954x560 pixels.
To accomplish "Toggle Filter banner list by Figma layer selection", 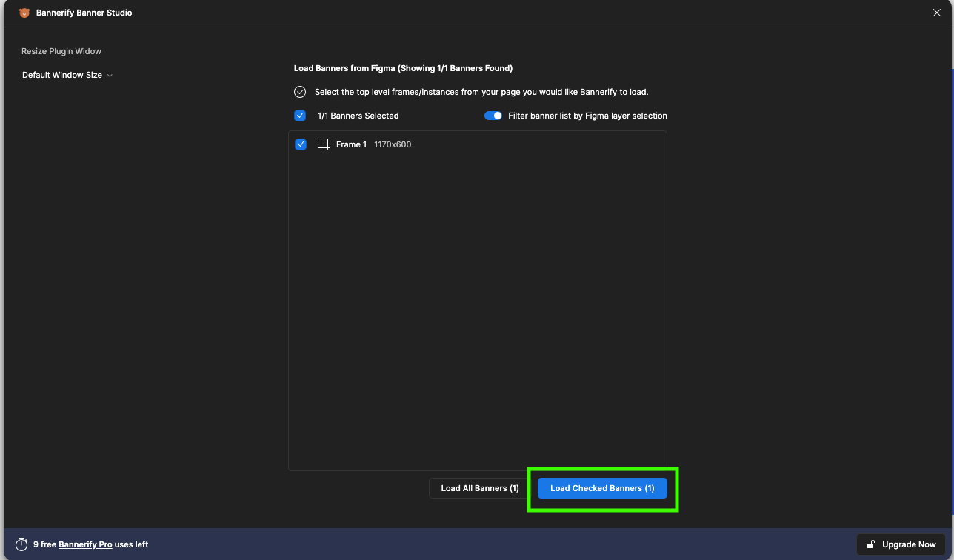I will [493, 116].
